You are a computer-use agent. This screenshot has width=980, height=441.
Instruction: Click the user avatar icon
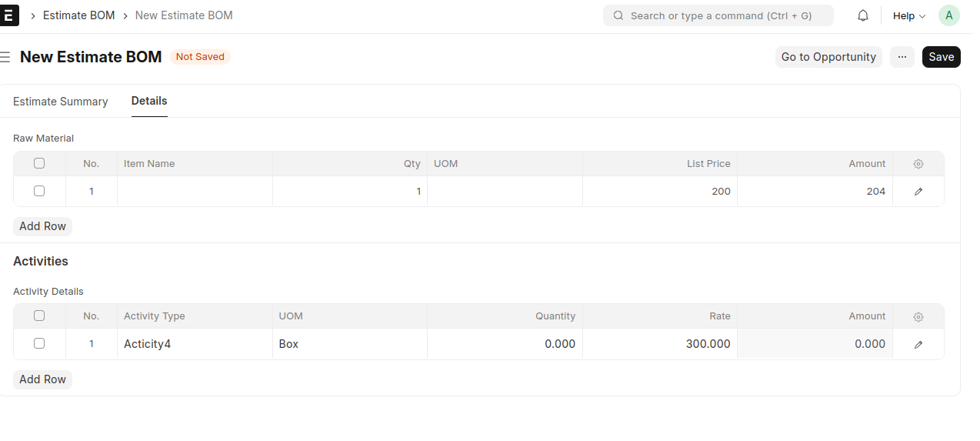tap(949, 15)
